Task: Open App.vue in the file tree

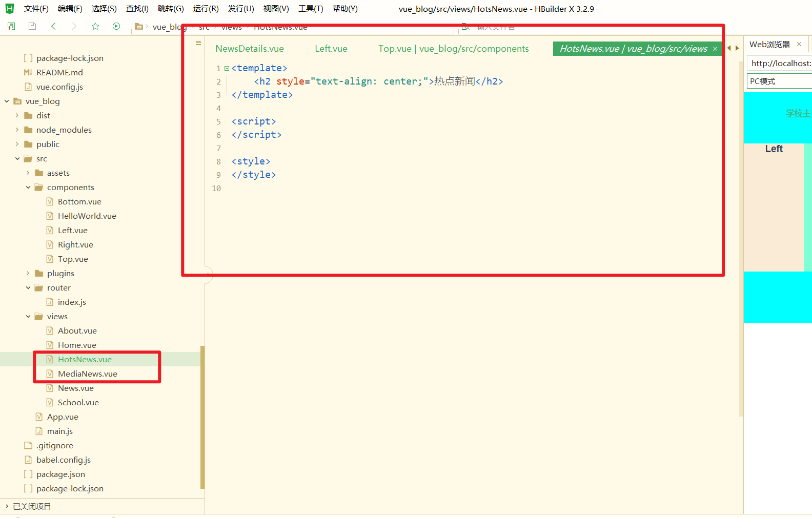Action: click(x=63, y=417)
